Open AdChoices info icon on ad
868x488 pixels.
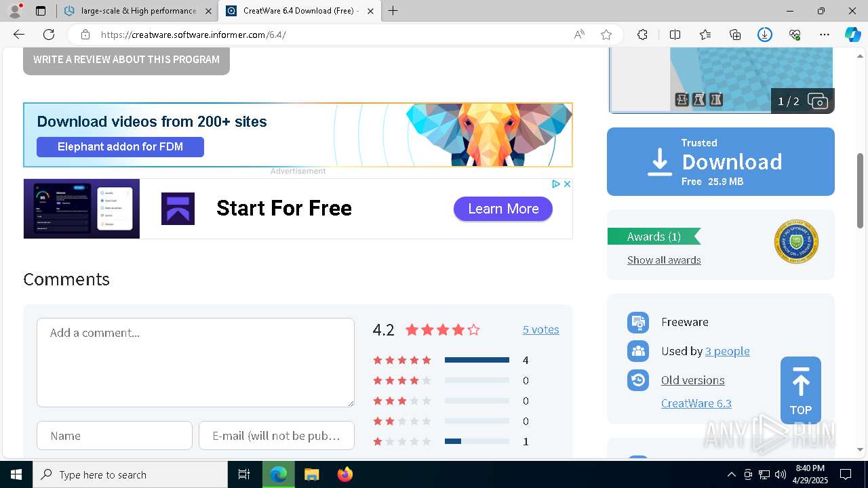555,184
